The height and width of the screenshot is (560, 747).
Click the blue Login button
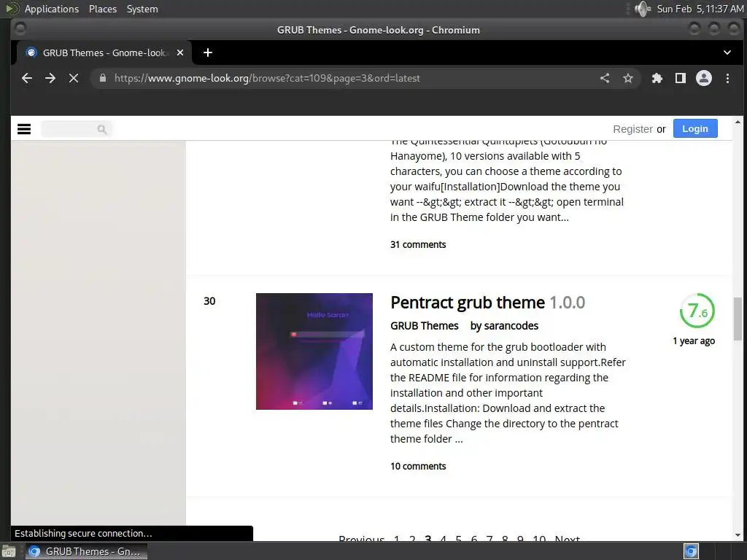(x=695, y=128)
